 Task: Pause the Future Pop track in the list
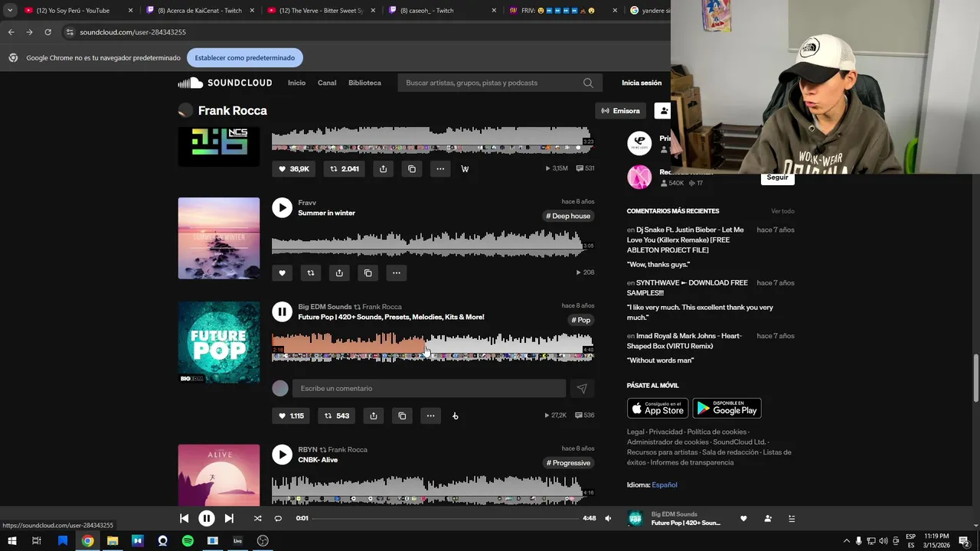point(282,311)
